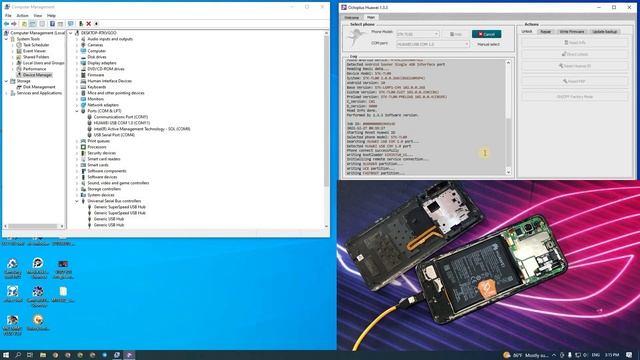Collapse the Ports (COM & LPT) node
The image size is (640, 360).
pyautogui.click(x=77, y=111)
